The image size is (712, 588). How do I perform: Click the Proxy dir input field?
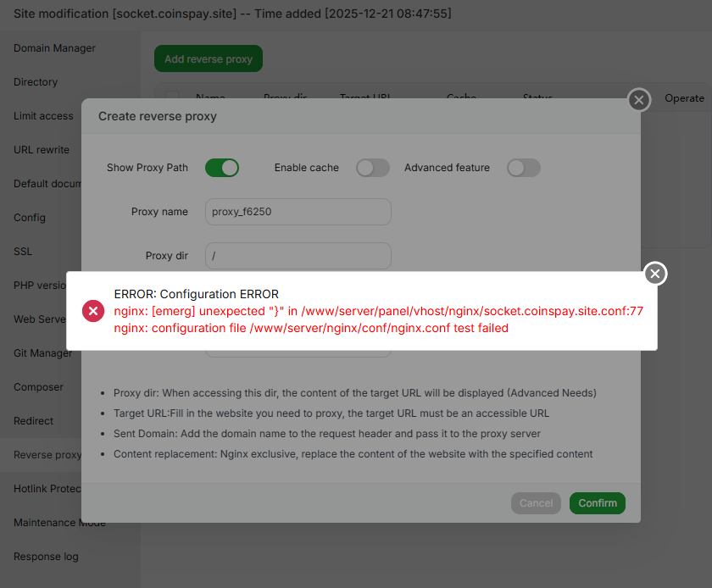(298, 256)
